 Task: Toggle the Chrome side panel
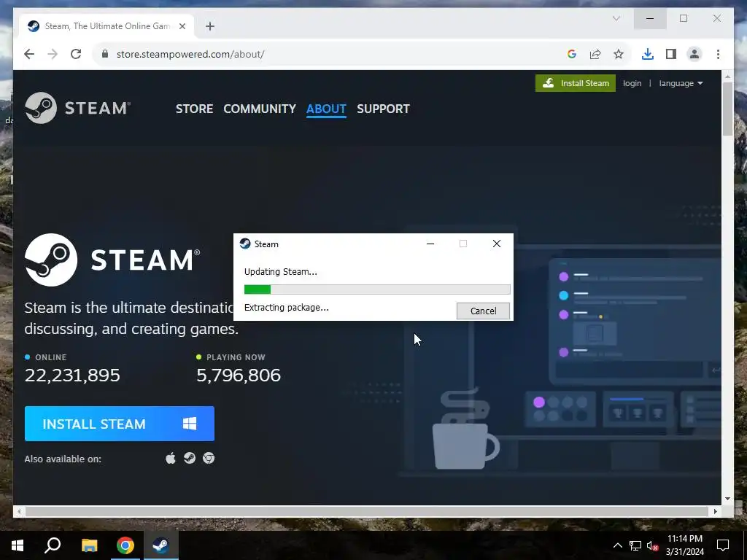(x=671, y=54)
